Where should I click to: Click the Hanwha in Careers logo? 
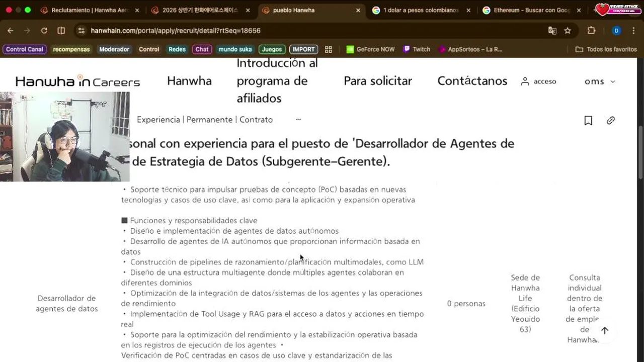(77, 81)
